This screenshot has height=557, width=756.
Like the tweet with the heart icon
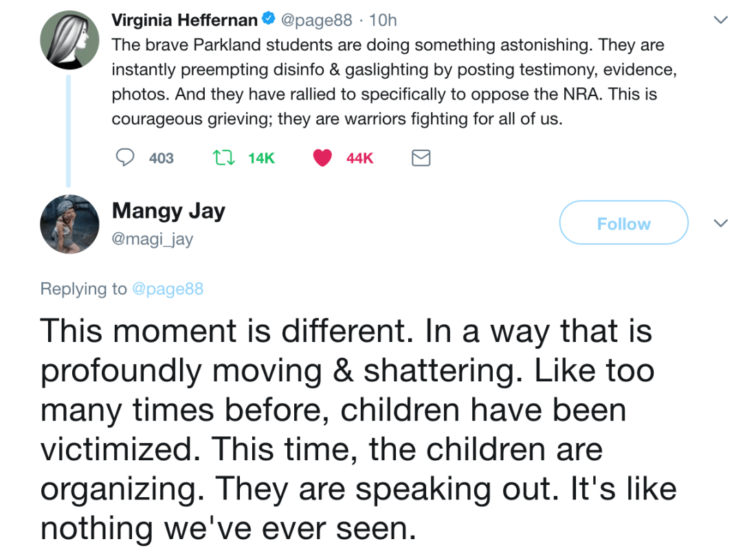(322, 158)
